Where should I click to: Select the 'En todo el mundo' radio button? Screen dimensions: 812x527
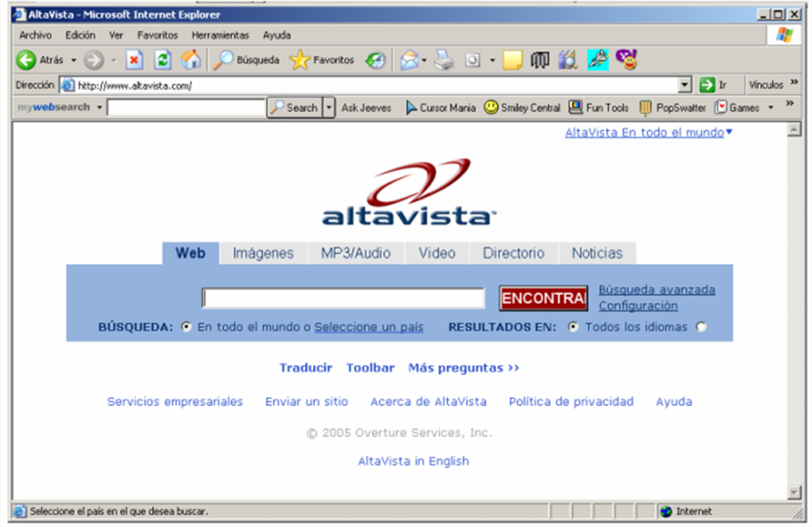click(x=186, y=327)
